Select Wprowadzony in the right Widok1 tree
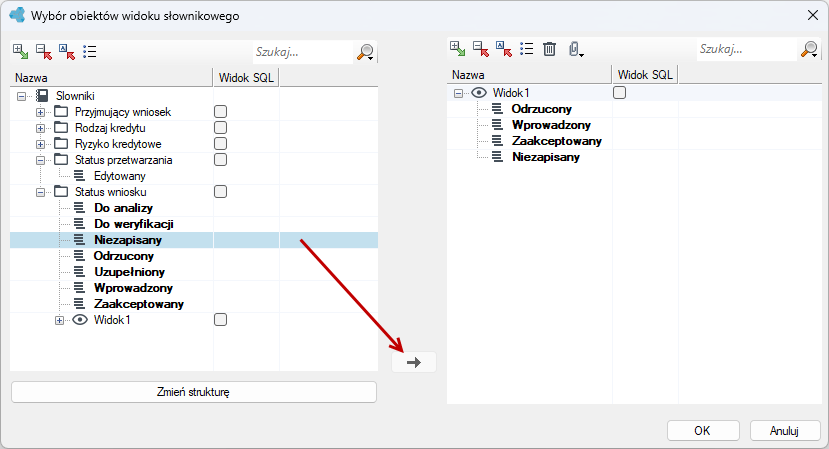Image resolution: width=829 pixels, height=449 pixels. click(551, 125)
